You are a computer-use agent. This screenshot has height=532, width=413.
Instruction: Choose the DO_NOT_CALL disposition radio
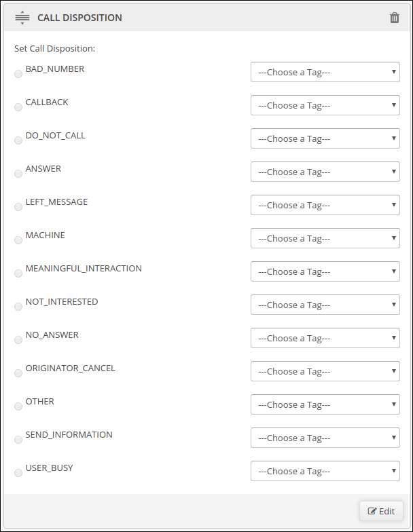point(18,140)
